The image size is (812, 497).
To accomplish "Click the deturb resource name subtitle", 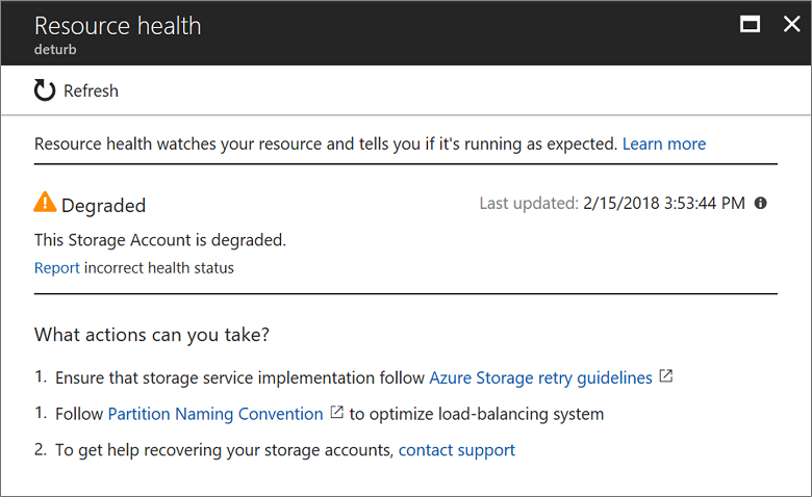I will [x=56, y=48].
